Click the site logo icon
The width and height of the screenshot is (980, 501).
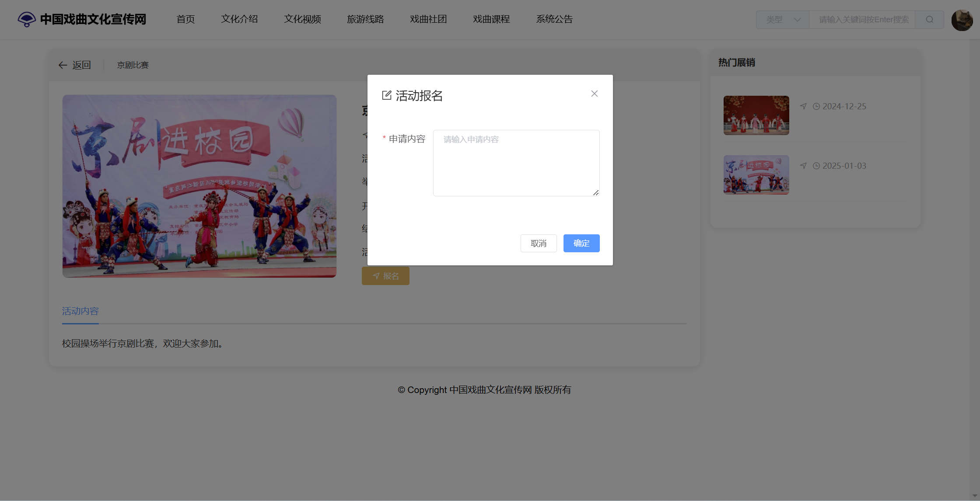(x=27, y=19)
